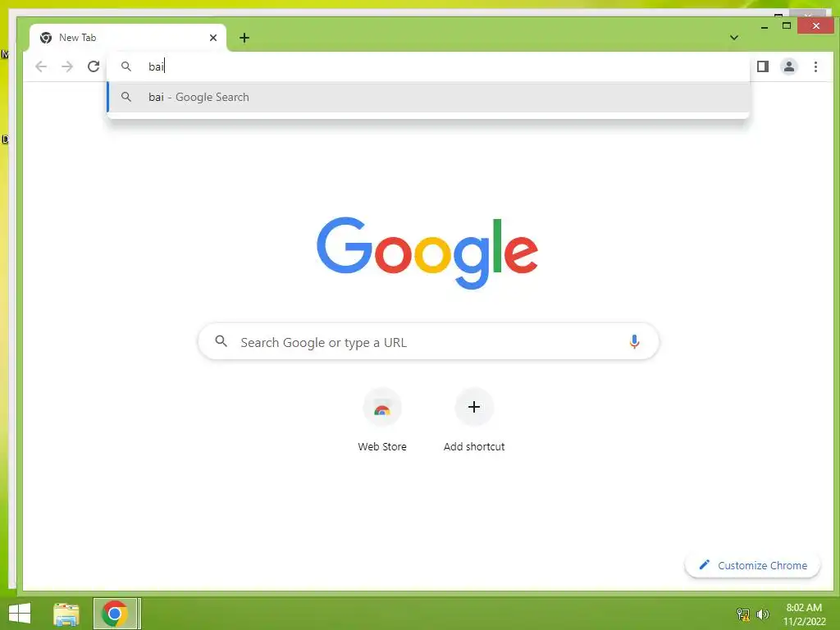This screenshot has height=630, width=840.
Task: Click the Customize Chrome button
Action: [x=753, y=565]
